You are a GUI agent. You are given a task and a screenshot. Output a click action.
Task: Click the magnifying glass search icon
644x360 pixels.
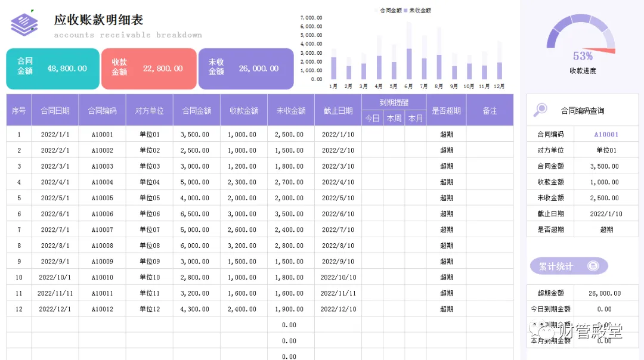[x=540, y=110]
